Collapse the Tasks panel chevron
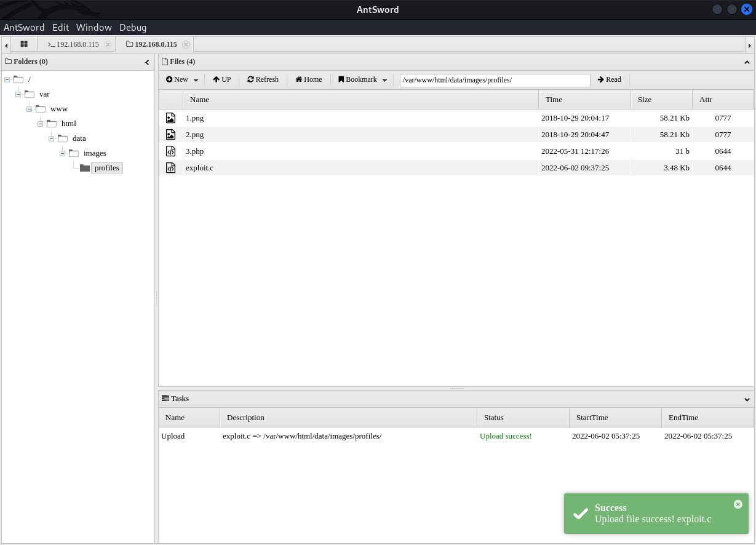Screen dimensions: 756x545 tap(747, 399)
